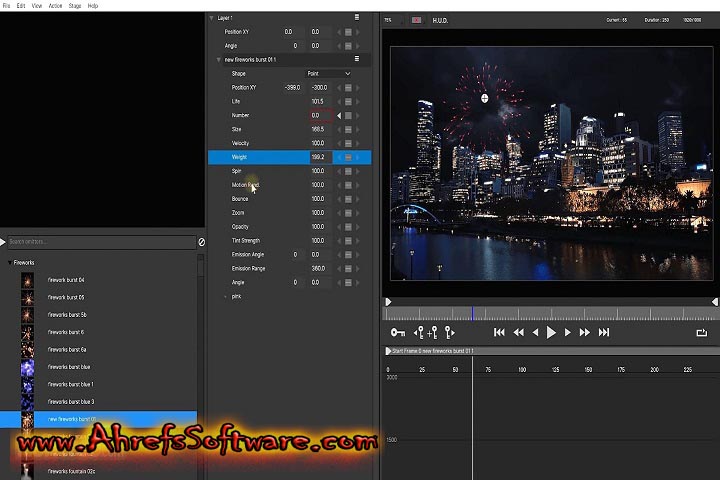Open the Shape dropdown set to Point
The width and height of the screenshot is (720, 480).
[x=329, y=73]
